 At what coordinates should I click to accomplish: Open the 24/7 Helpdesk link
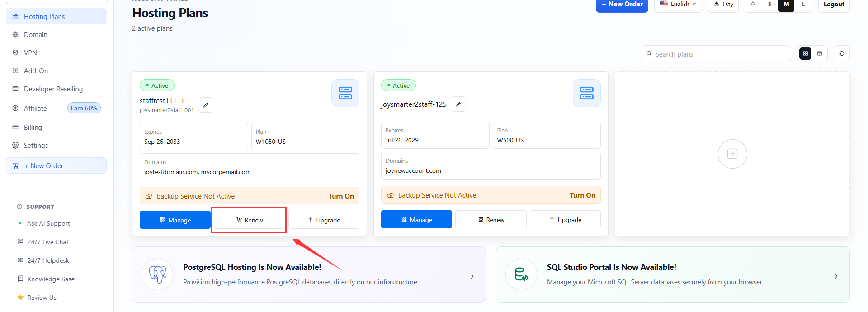click(48, 260)
